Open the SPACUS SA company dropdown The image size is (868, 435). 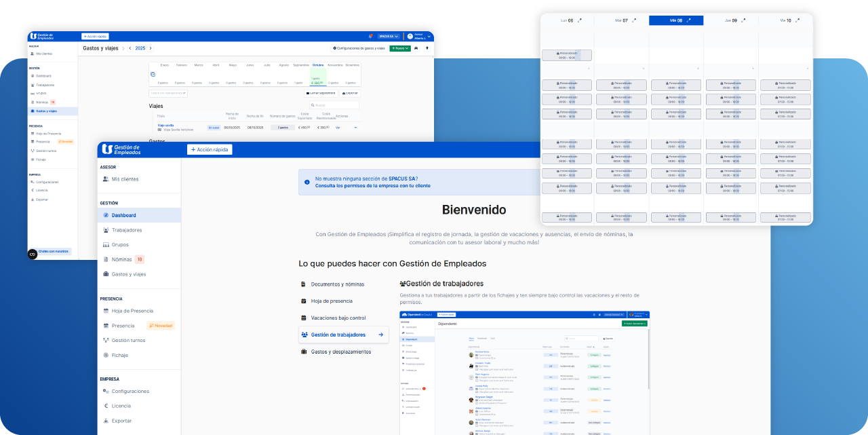[388, 37]
